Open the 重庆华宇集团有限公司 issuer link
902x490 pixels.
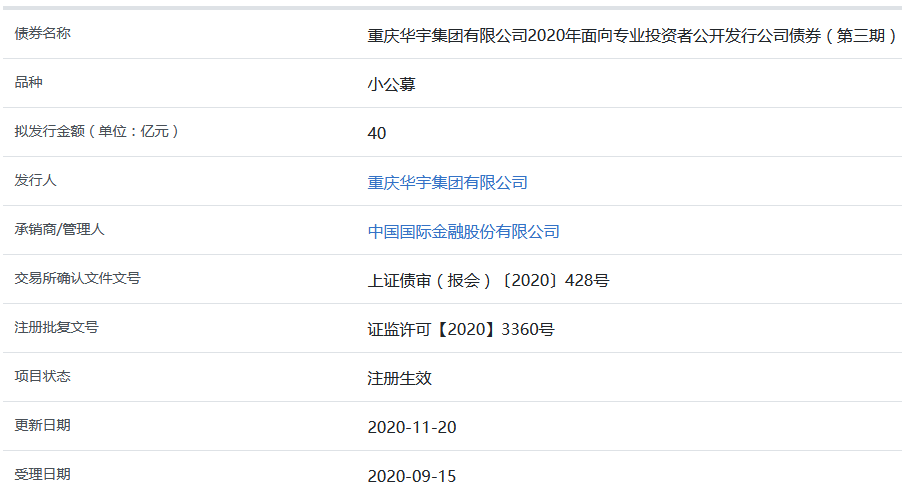(448, 182)
